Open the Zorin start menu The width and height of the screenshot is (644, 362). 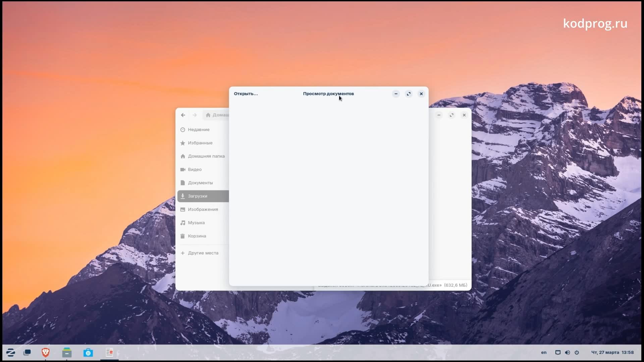10,353
